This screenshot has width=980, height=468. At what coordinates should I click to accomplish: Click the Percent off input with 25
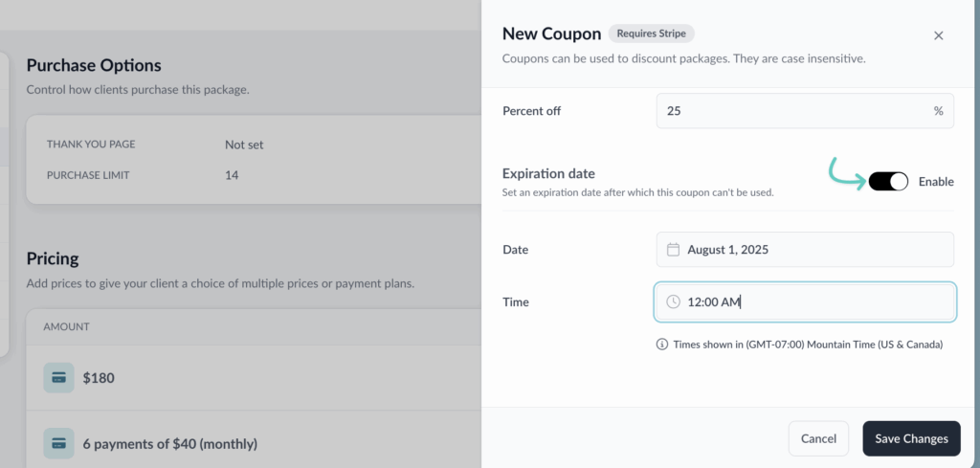pyautogui.click(x=794, y=111)
